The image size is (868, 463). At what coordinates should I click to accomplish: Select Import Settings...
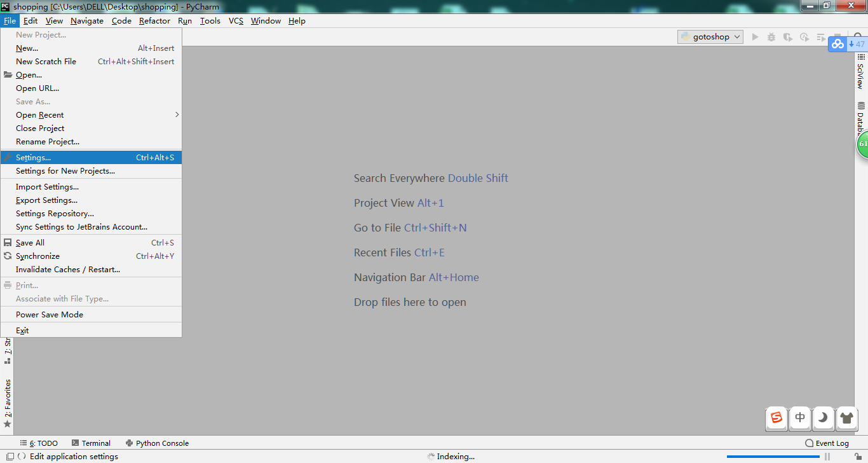[91, 187]
